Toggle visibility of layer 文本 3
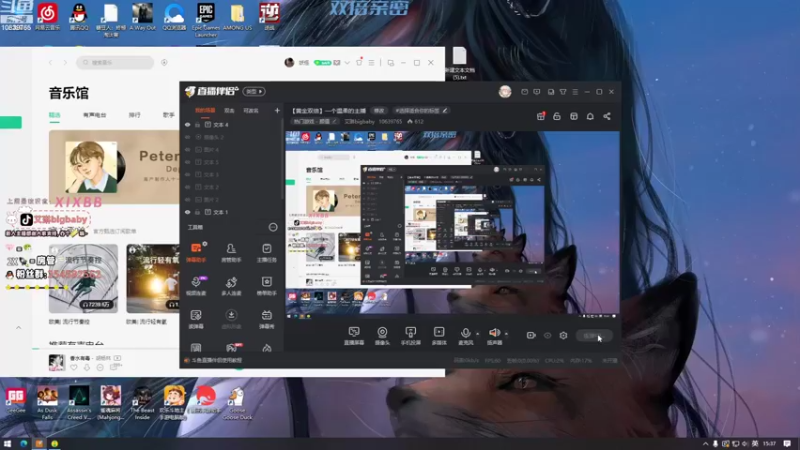The image size is (800, 450). click(x=188, y=174)
